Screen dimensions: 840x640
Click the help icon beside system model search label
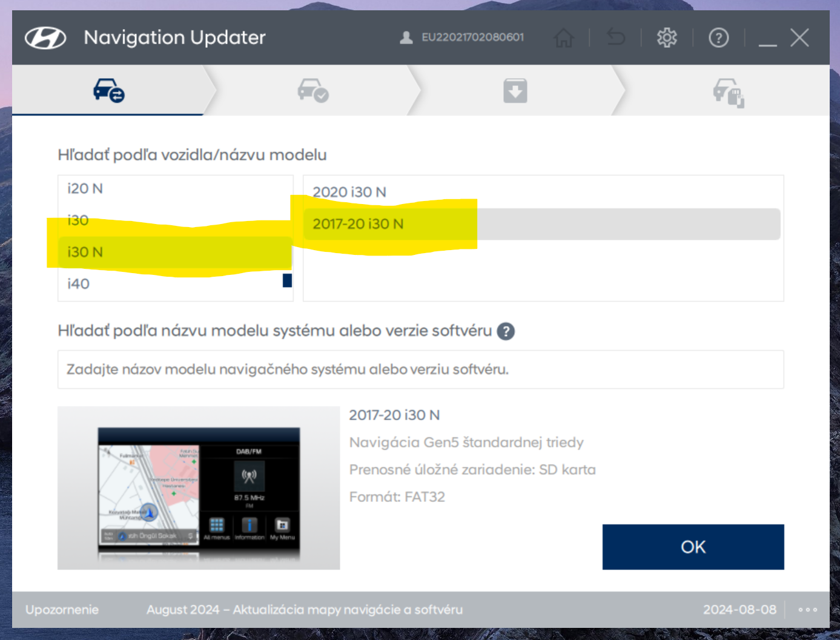[x=506, y=331]
